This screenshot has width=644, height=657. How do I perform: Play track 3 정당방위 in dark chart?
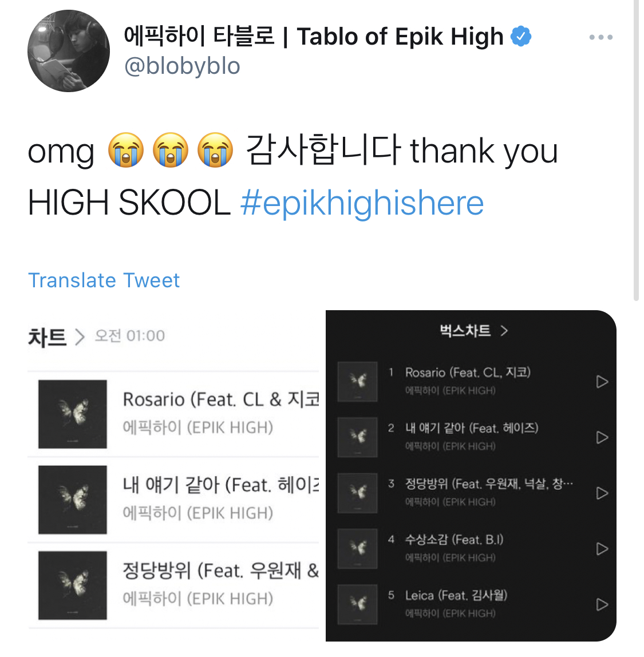[x=602, y=493]
